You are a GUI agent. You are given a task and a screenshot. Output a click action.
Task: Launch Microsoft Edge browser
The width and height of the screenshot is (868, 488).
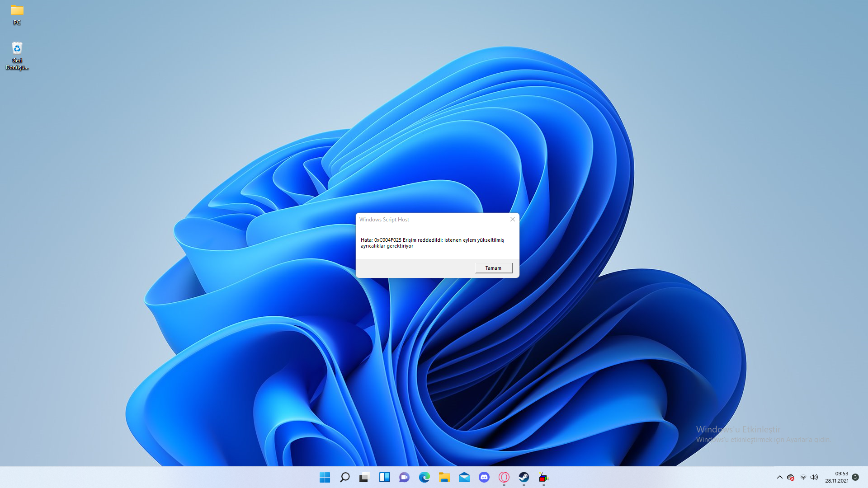pos(424,478)
